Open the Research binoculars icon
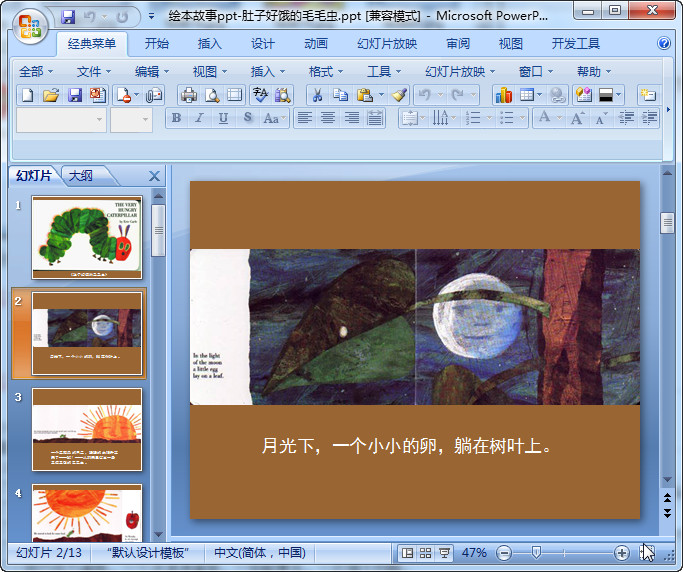Viewport: 683px width, 572px height. 283,95
